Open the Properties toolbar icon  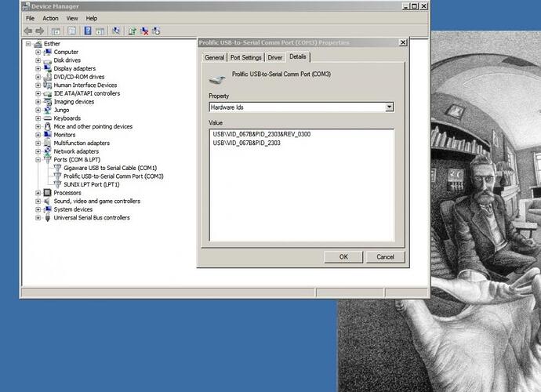(72, 31)
